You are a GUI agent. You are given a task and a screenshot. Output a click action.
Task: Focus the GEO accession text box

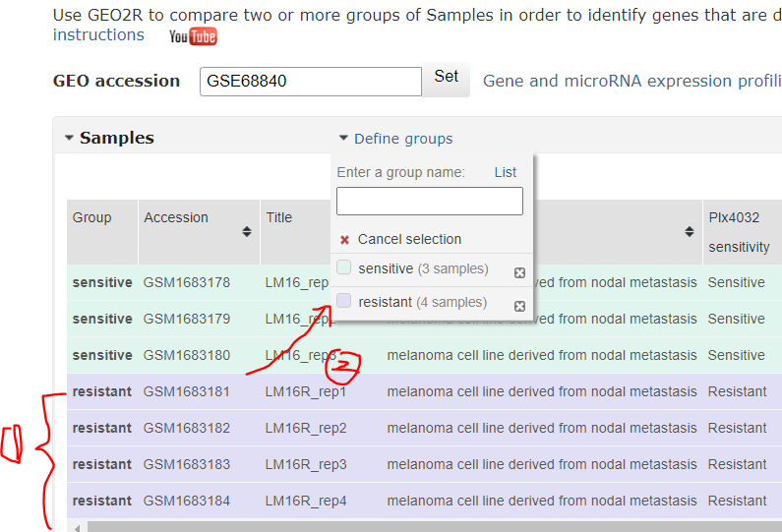coord(310,81)
